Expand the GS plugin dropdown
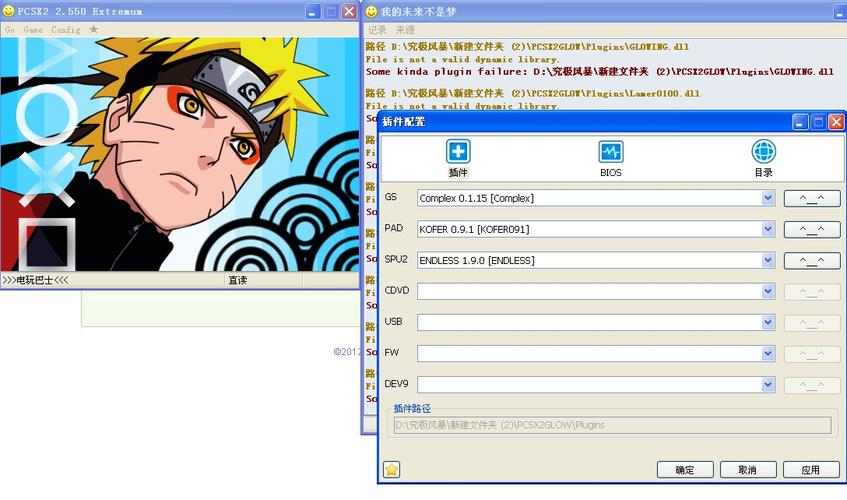The image size is (847, 500). (768, 198)
